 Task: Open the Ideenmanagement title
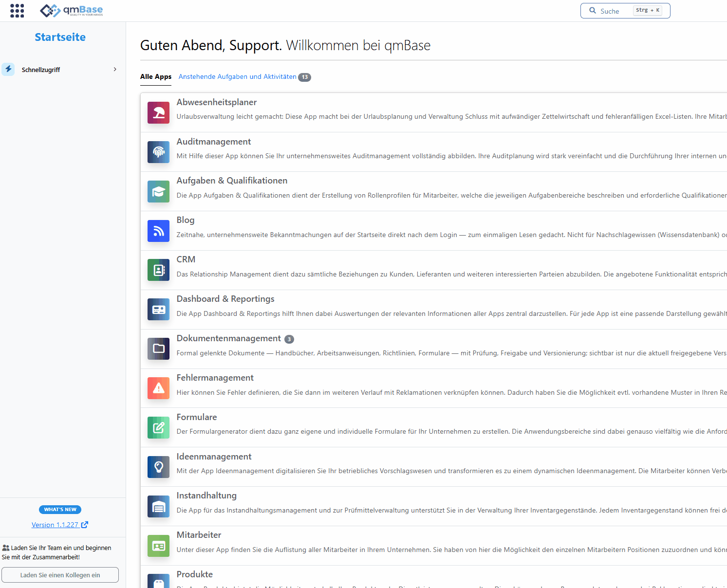[214, 457]
